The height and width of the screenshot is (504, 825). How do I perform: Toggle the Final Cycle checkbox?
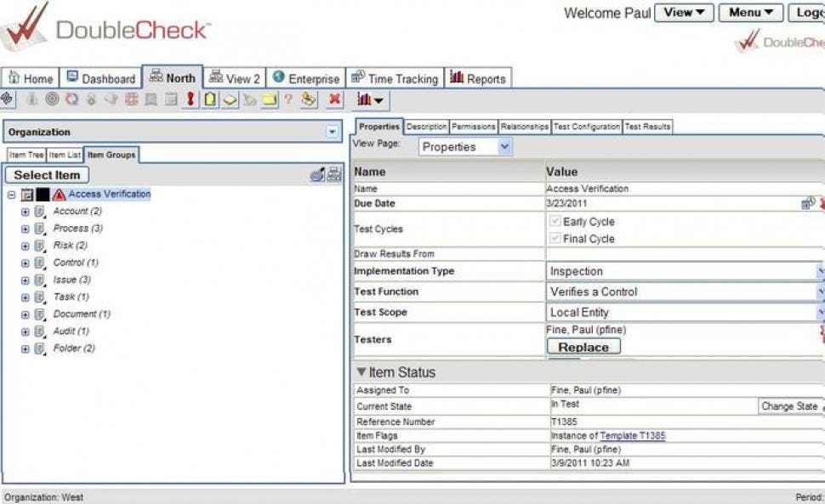pyautogui.click(x=555, y=239)
